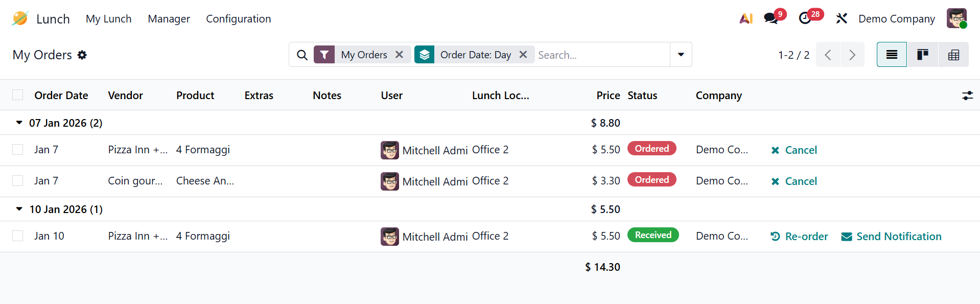
Task: Click the My Orders settings gear
Action: [82, 55]
